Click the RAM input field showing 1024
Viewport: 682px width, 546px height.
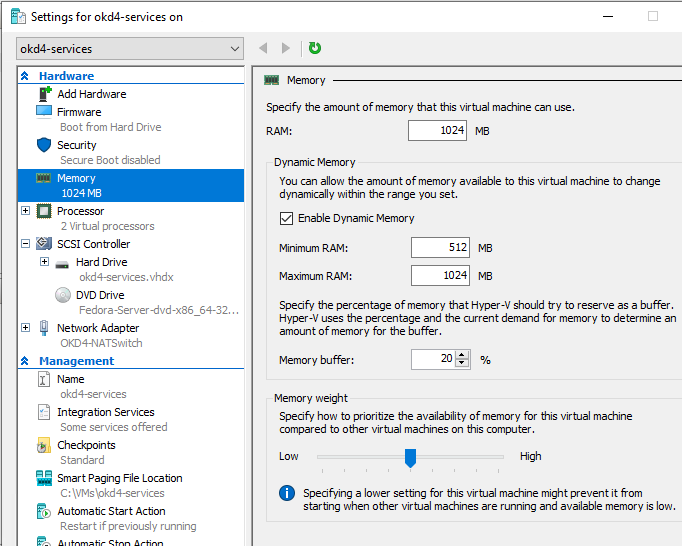click(x=437, y=131)
